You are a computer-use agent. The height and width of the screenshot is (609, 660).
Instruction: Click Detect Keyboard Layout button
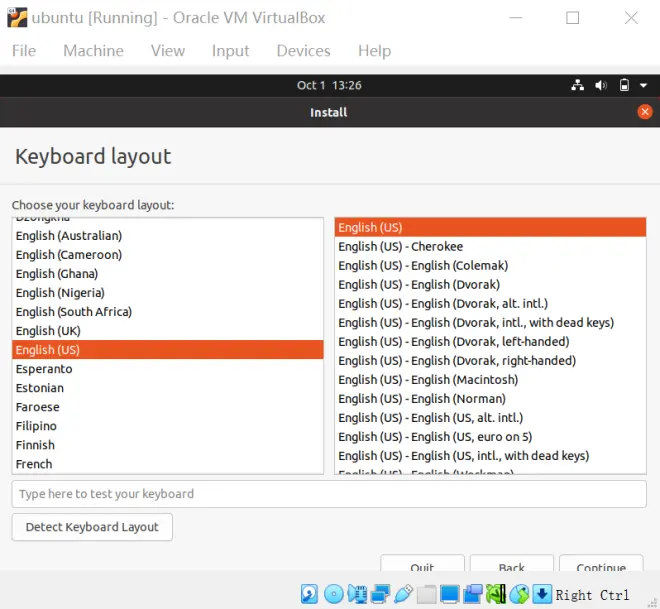pos(92,527)
